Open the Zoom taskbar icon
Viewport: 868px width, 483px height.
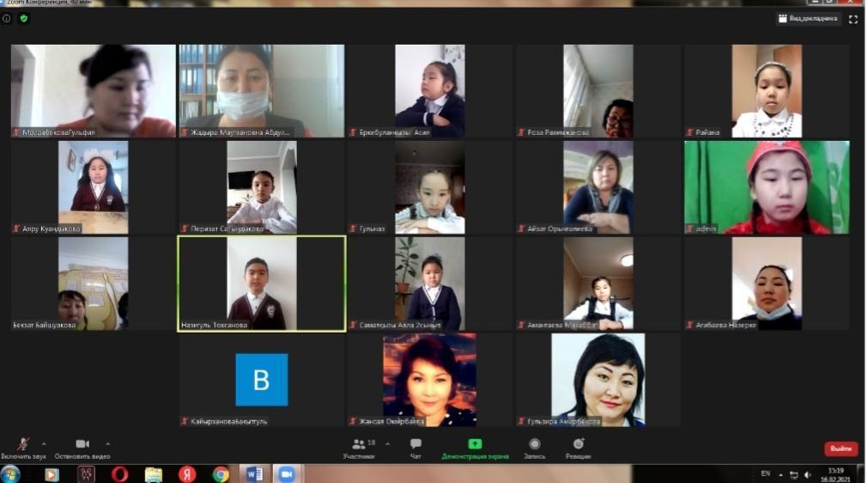287,474
